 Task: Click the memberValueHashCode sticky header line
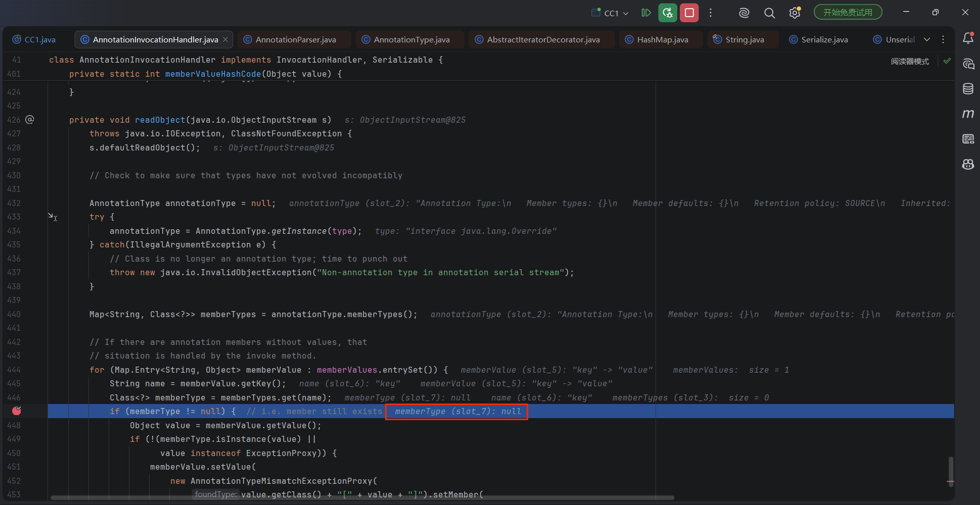[x=205, y=74]
